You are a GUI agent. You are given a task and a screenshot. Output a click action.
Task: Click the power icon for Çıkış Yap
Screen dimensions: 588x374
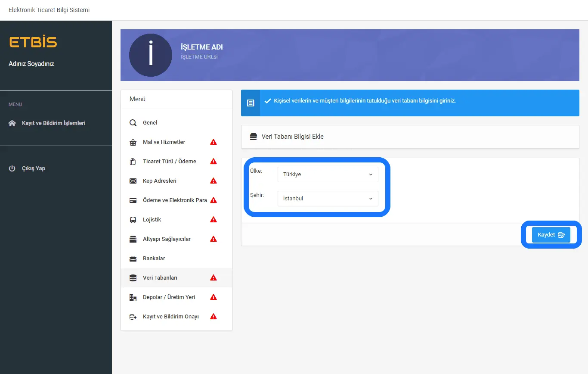[12, 168]
